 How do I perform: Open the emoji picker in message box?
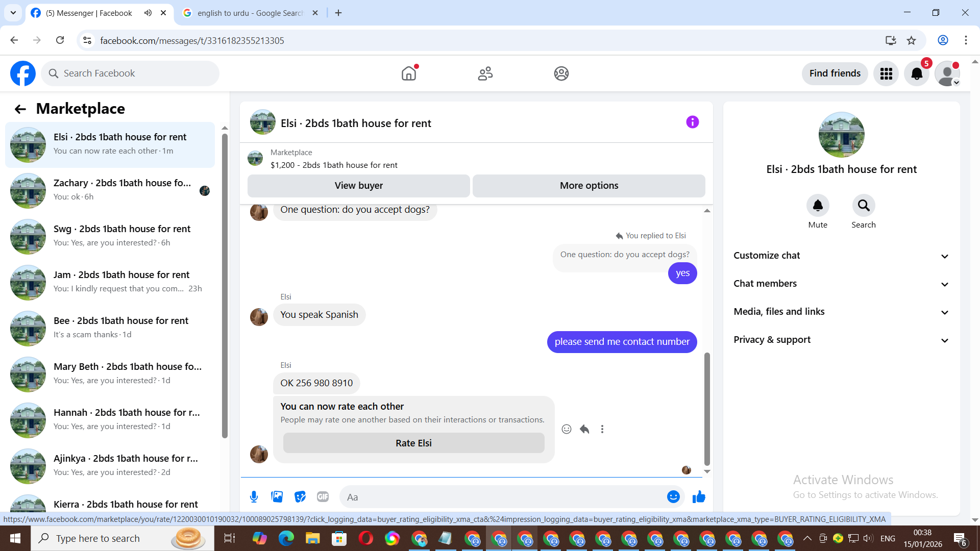pos(673,497)
